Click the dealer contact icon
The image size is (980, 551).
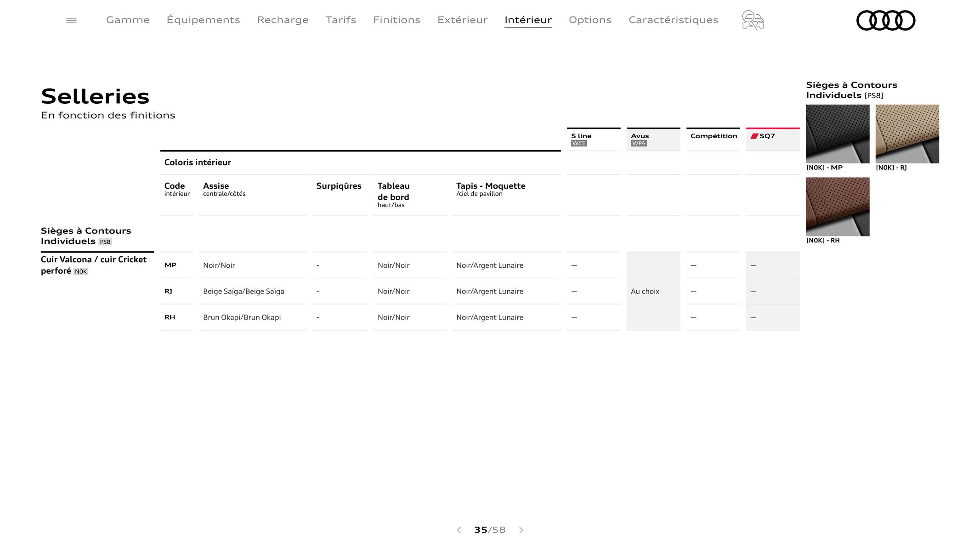point(753,20)
